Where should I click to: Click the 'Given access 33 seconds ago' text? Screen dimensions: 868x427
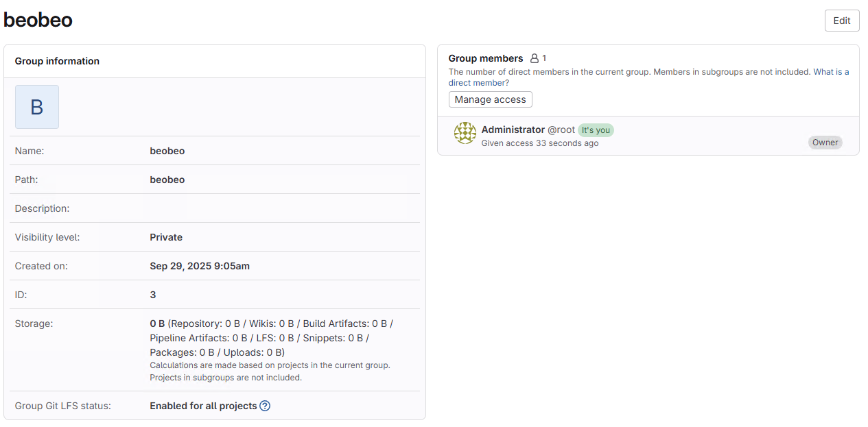(539, 143)
